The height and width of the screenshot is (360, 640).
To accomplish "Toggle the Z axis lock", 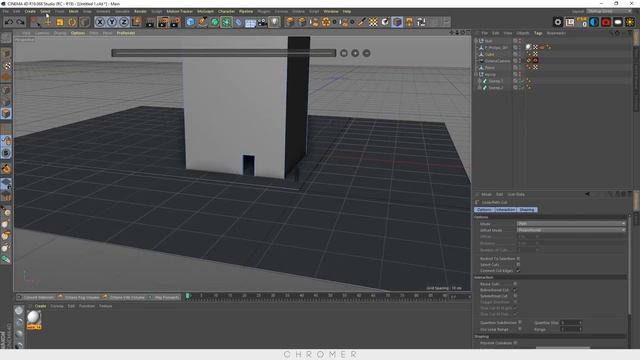I will (x=124, y=22).
